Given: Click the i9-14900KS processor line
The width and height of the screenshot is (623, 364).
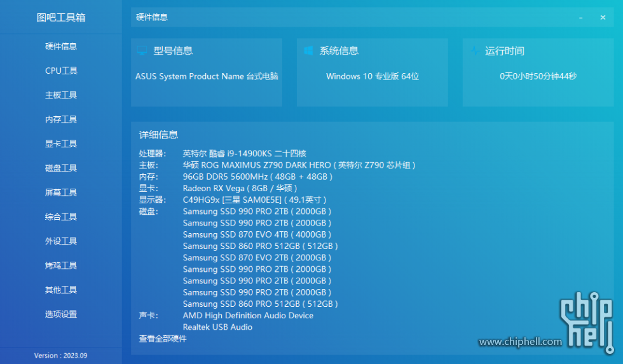Looking at the screenshot, I should [x=244, y=154].
